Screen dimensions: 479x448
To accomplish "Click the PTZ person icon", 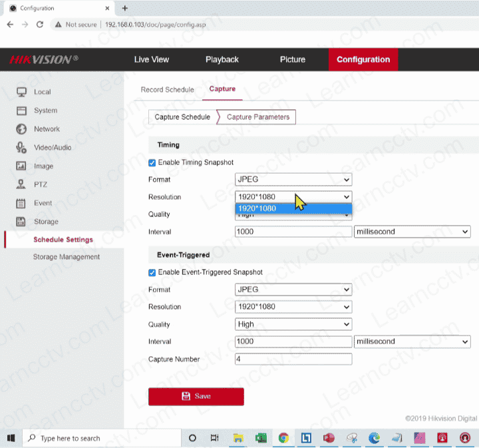I will (x=21, y=184).
